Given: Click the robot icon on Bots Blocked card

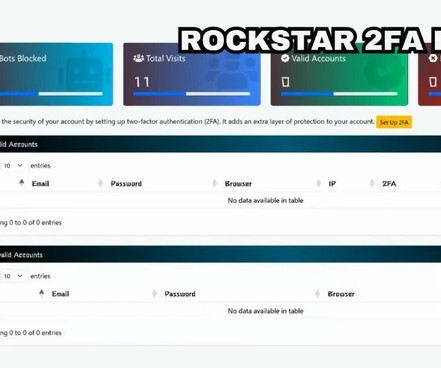Looking at the screenshot, I should pos(84,73).
